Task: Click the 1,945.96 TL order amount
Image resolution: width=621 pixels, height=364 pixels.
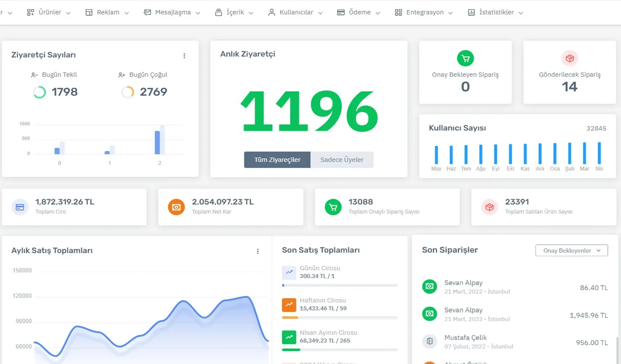Action: click(x=588, y=315)
